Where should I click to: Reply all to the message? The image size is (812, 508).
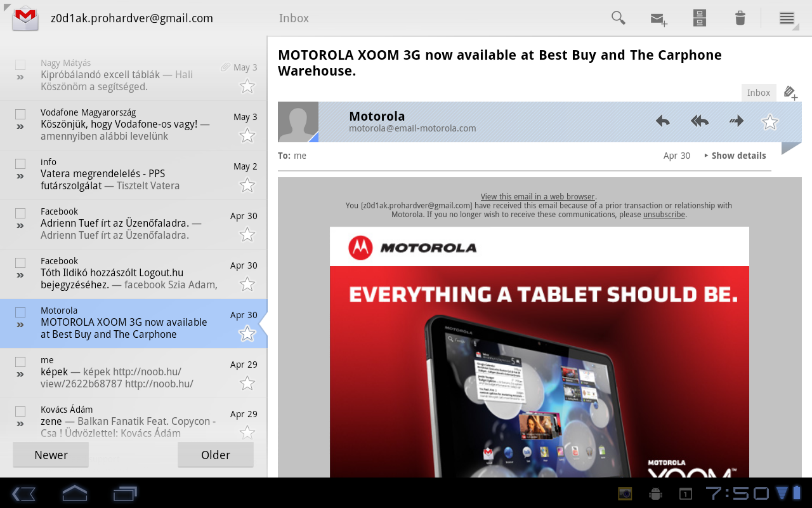coord(699,121)
